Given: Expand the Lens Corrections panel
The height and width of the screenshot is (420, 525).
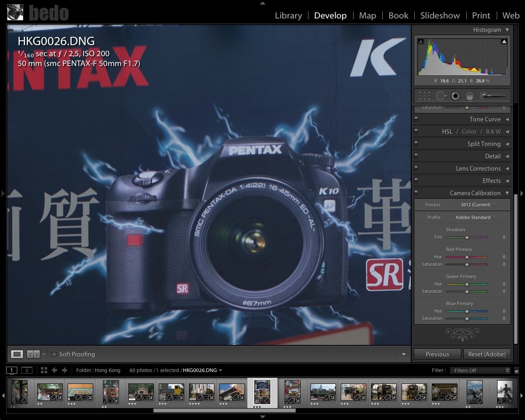Looking at the screenshot, I should (507, 169).
